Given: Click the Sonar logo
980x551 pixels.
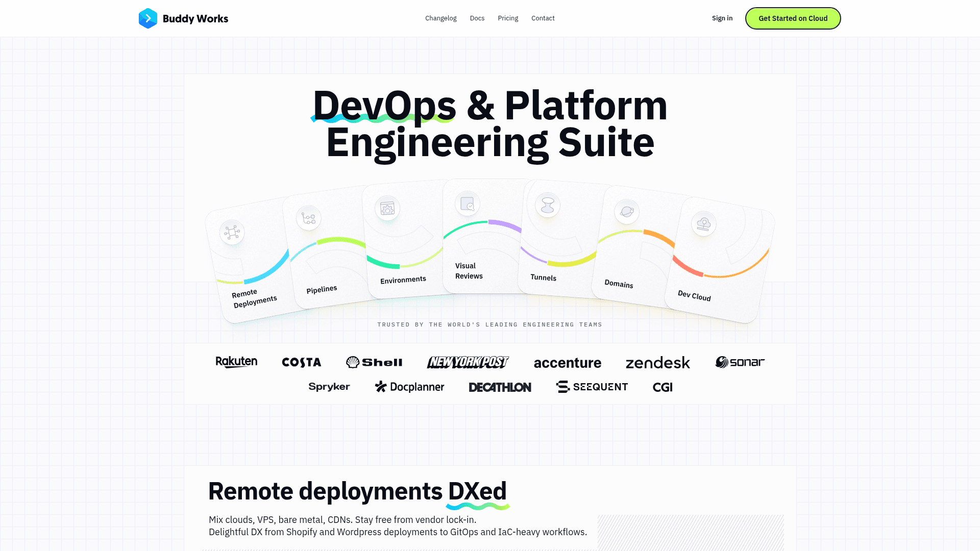Looking at the screenshot, I should (740, 362).
